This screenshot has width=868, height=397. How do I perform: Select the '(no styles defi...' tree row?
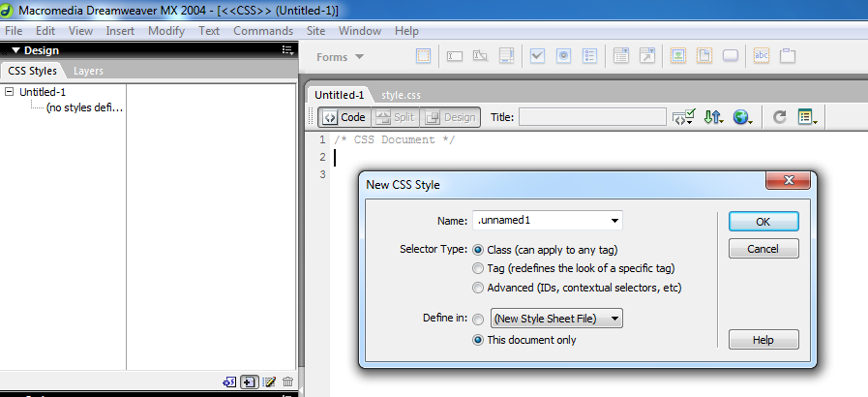[84, 107]
